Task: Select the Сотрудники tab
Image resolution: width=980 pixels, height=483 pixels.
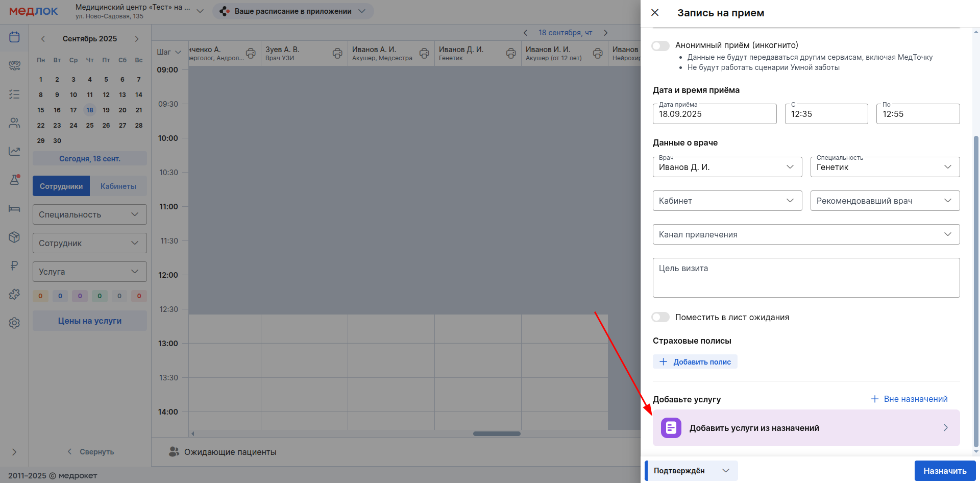Action: click(61, 186)
